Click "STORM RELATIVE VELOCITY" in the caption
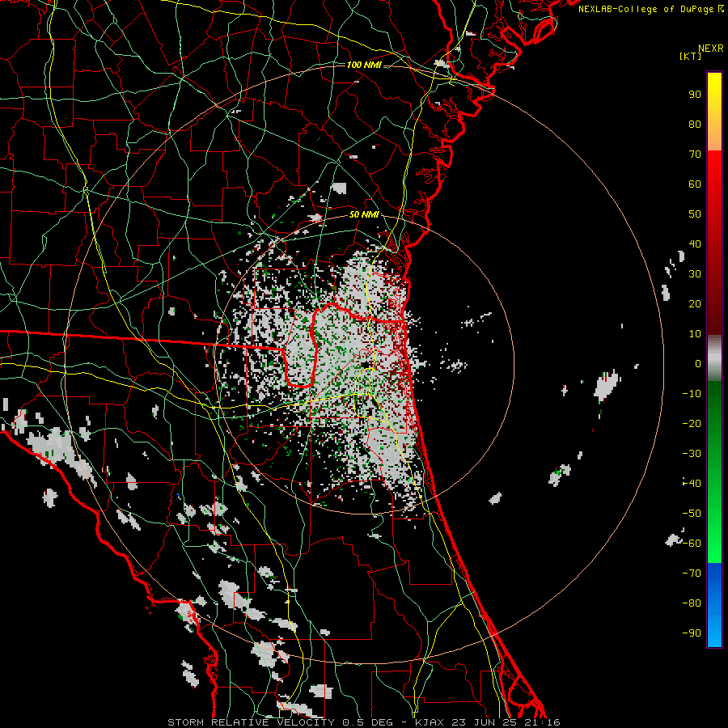Viewport: 728px width, 728px height. pyautogui.click(x=251, y=722)
